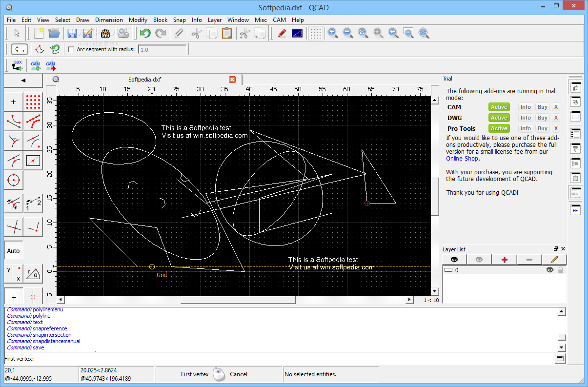Toggle the funnel filter panel icon
The image size is (588, 387).
point(575,148)
